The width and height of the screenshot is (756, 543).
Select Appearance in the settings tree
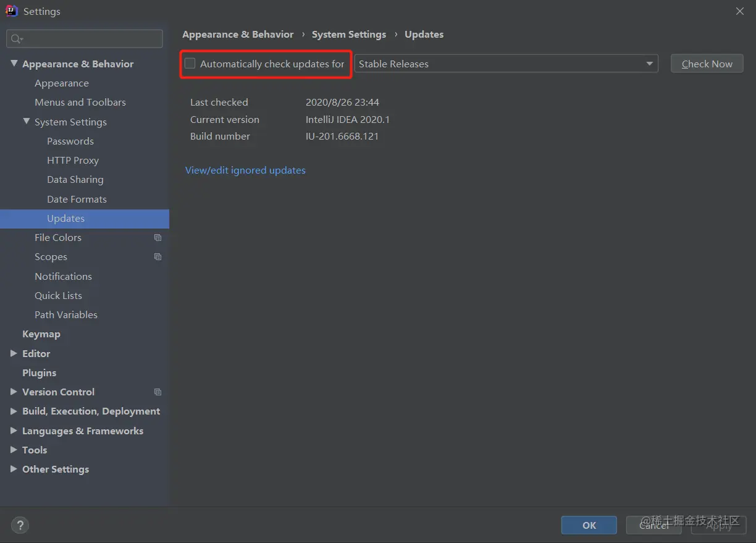pos(62,83)
